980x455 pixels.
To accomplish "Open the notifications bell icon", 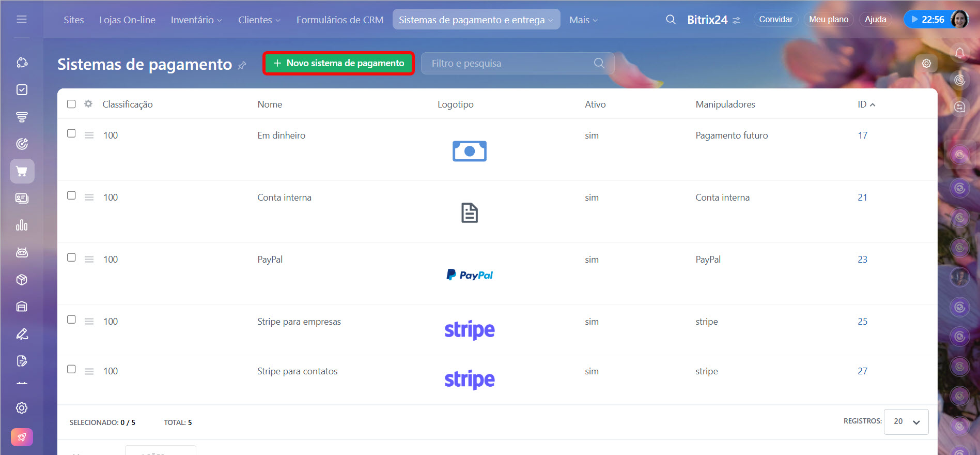I will tap(959, 53).
